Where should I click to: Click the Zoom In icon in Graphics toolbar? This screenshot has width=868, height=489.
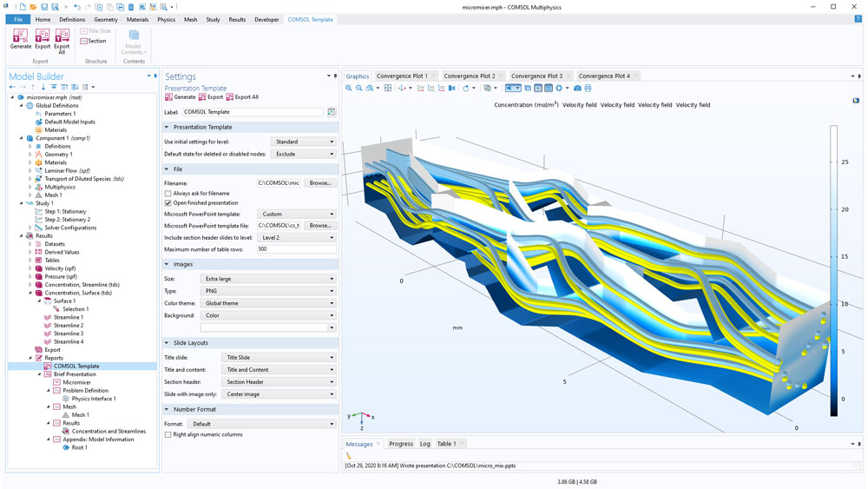(349, 89)
